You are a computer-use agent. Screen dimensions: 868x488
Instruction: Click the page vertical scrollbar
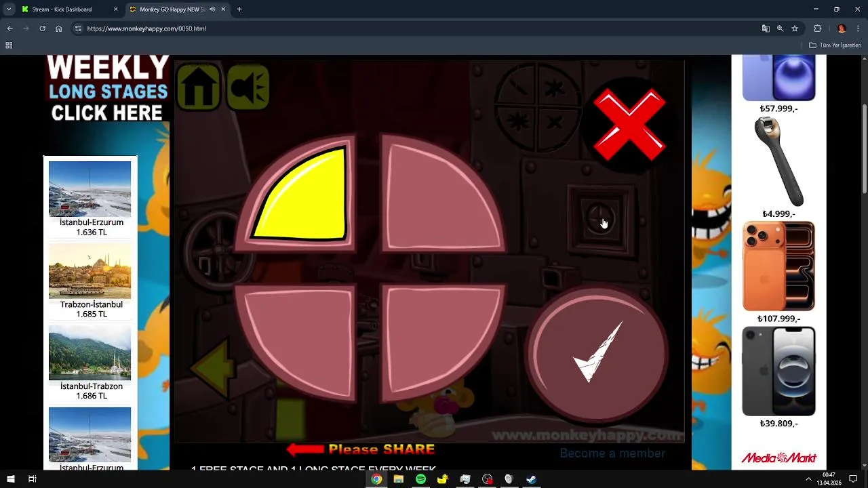point(864,149)
